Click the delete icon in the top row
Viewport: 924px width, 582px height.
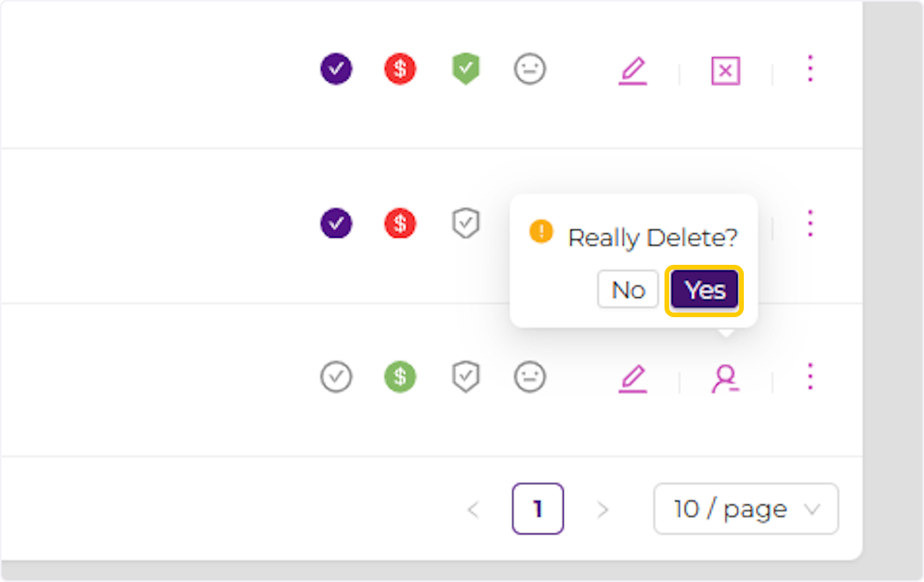pos(724,70)
